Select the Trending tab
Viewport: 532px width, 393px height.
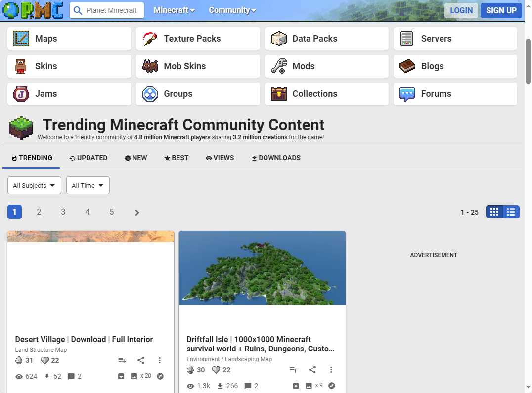pyautogui.click(x=32, y=158)
